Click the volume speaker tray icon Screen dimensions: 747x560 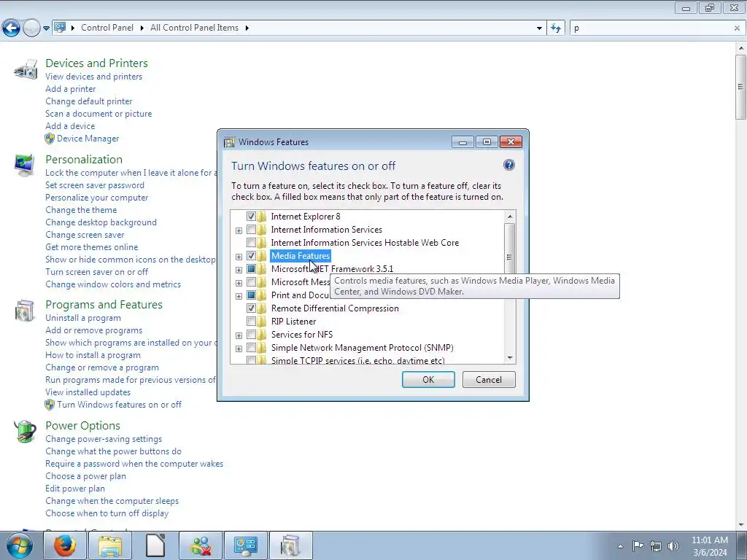(x=673, y=546)
